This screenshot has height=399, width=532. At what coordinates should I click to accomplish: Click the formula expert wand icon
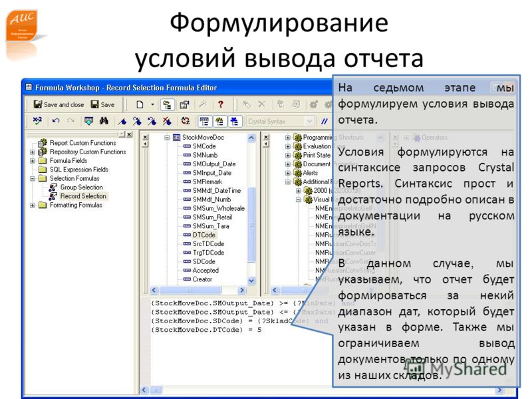[203, 104]
